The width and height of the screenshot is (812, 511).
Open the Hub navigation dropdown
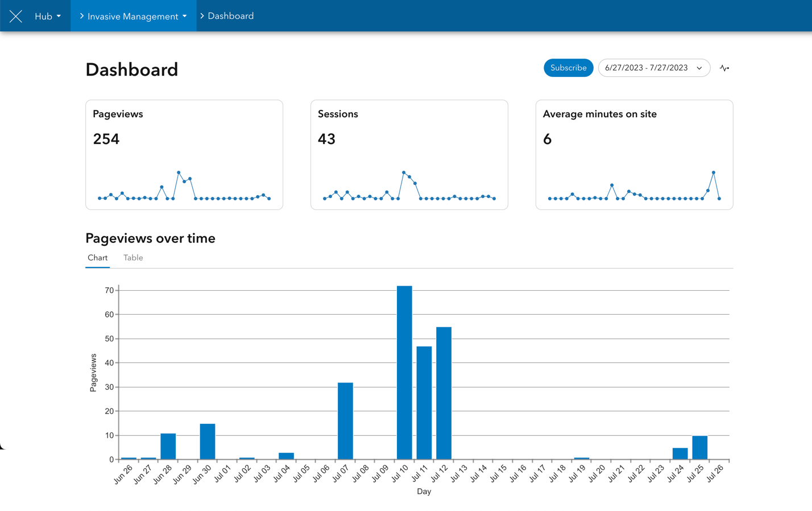48,16
